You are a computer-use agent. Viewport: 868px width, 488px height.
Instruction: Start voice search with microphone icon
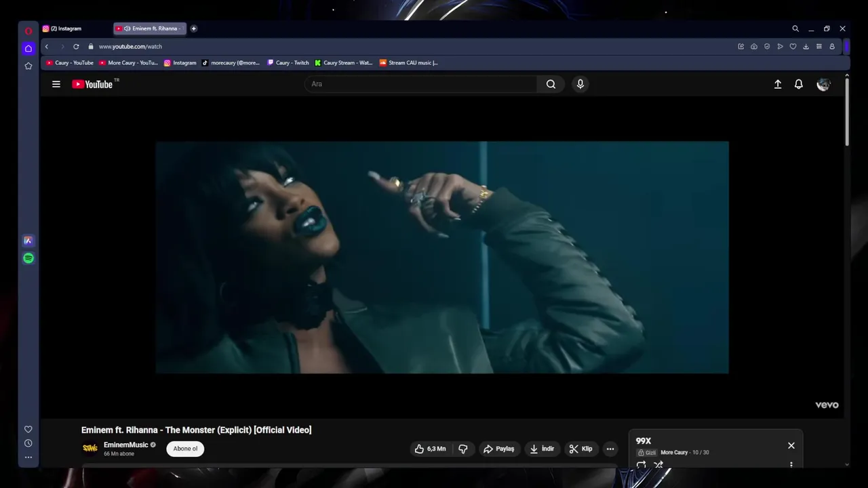[580, 84]
